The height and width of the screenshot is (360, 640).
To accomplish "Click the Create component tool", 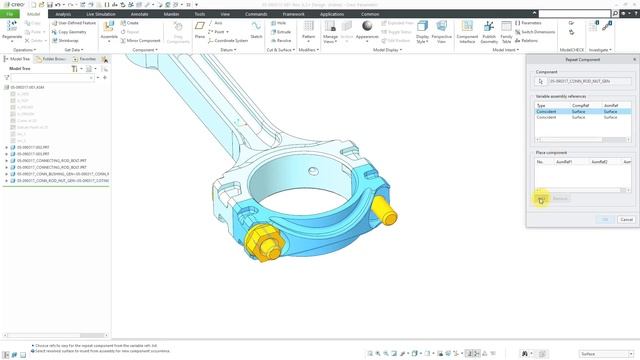I will pyautogui.click(x=130, y=23).
